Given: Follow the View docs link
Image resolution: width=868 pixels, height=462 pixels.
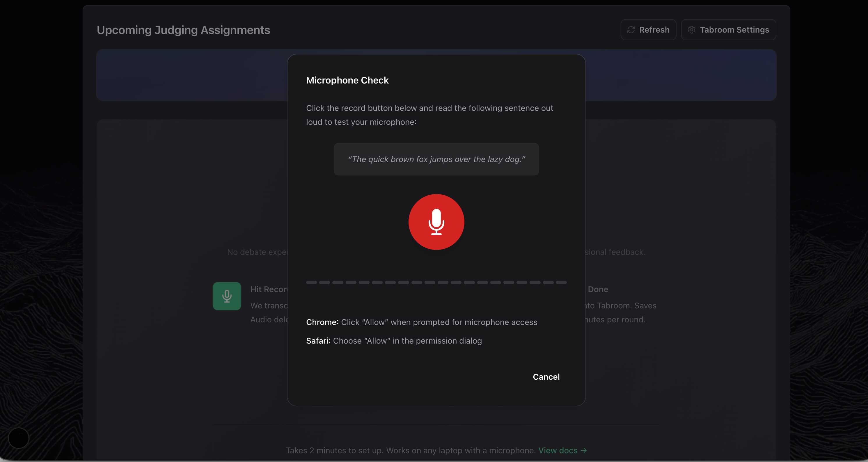Looking at the screenshot, I should pyautogui.click(x=558, y=450).
